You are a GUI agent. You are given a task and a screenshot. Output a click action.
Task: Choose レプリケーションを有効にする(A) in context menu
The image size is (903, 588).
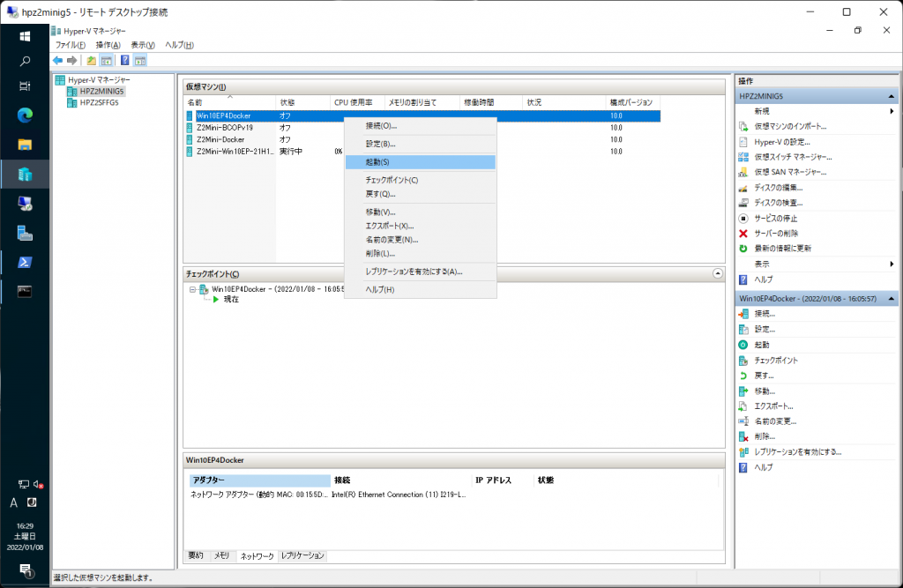[x=421, y=272]
